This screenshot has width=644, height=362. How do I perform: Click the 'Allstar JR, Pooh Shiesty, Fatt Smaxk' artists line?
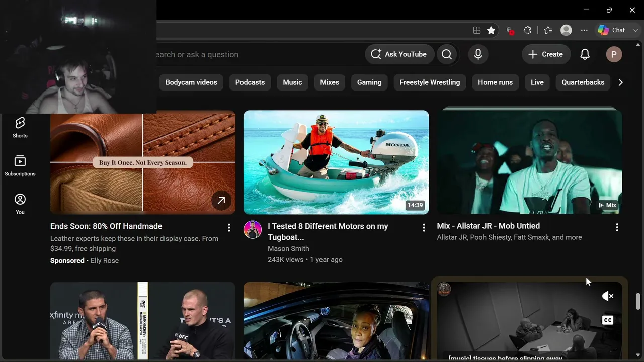point(509,237)
